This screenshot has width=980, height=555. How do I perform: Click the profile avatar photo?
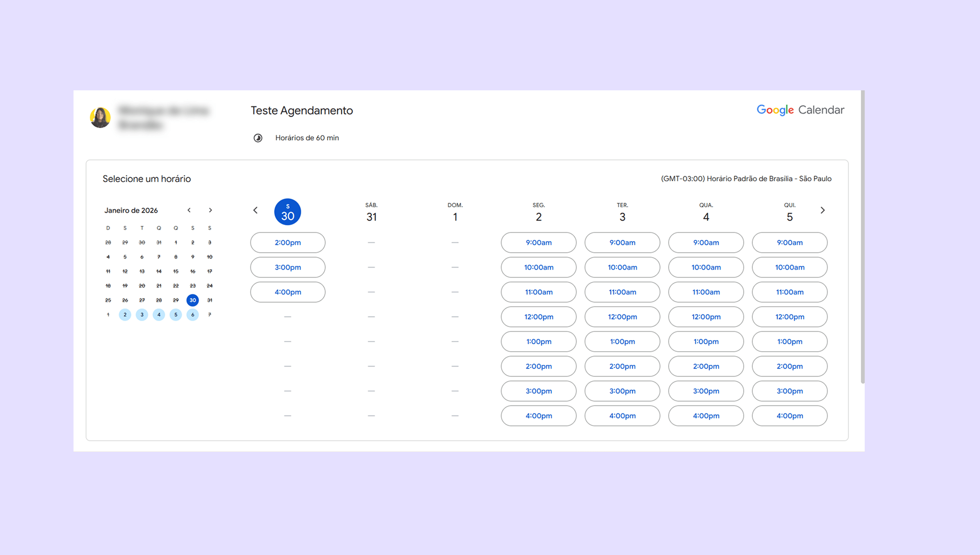click(100, 117)
